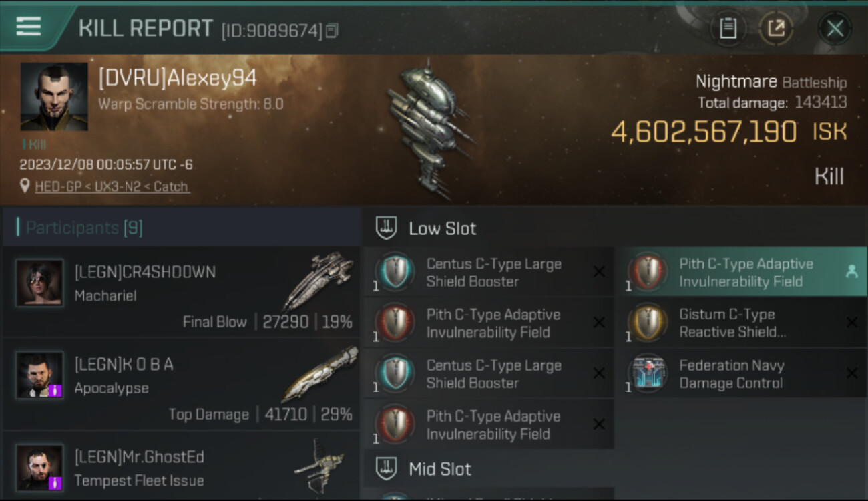Share the kill report externally
The width and height of the screenshot is (868, 501).
click(776, 28)
